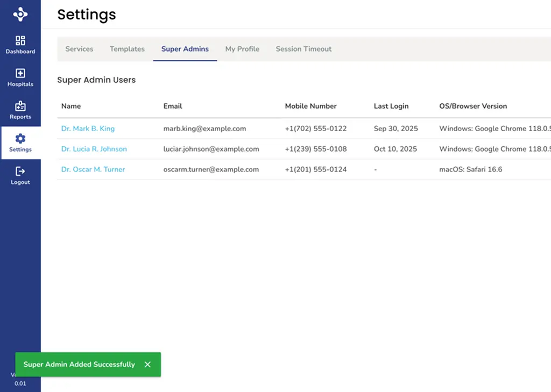Click the Last Login column header
Viewport: 551px width, 392px height.
(391, 106)
